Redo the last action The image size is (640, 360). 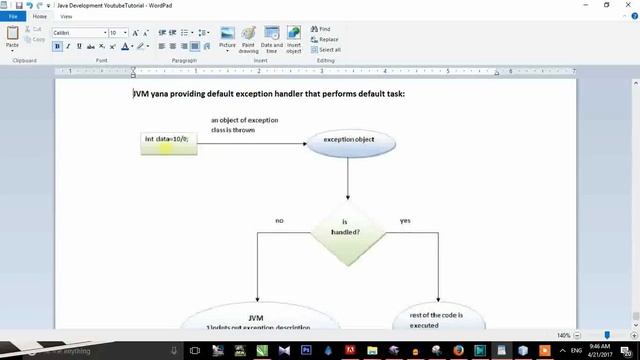(x=40, y=5)
